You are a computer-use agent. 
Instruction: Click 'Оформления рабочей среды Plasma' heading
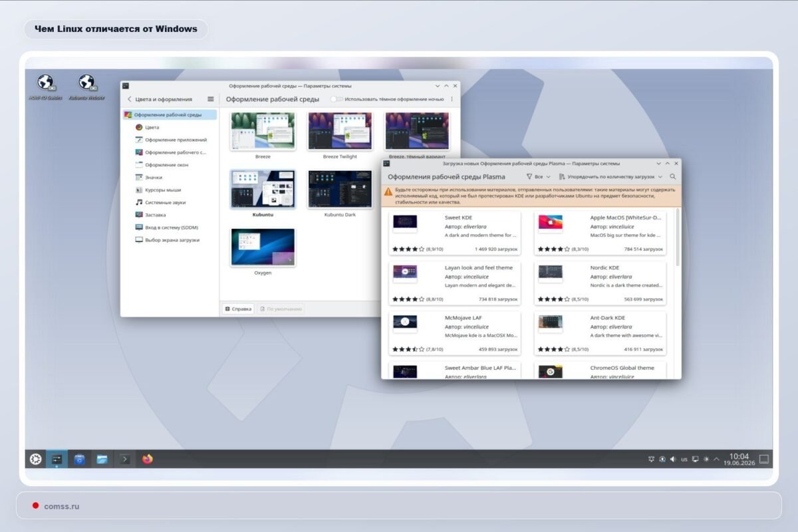[x=446, y=177]
